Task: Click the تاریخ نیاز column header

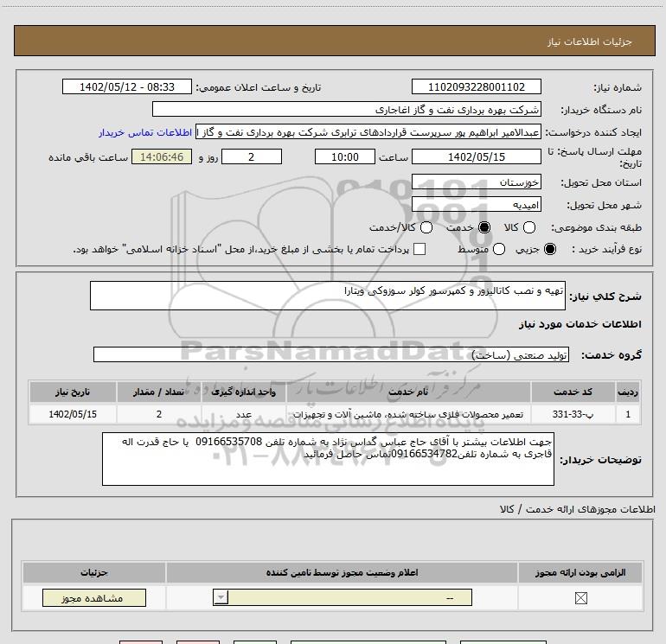Action: click(x=73, y=392)
